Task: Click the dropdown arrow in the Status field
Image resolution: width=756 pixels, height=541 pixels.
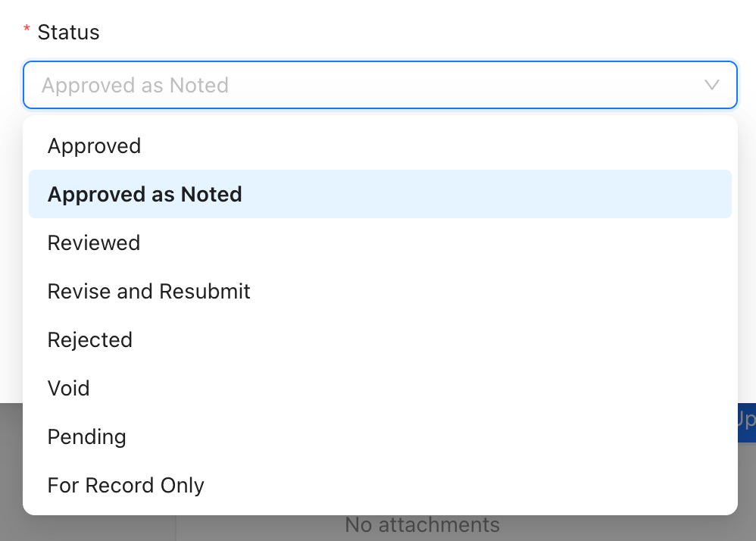Action: tap(711, 85)
